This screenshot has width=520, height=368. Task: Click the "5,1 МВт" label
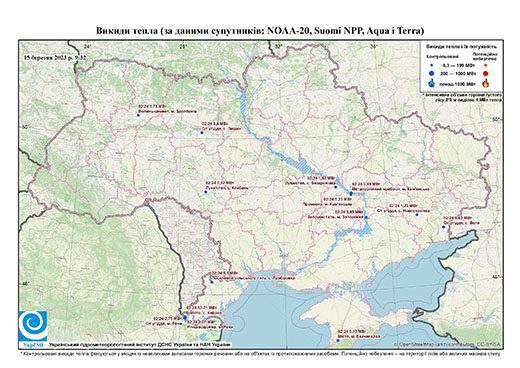[x=226, y=273]
